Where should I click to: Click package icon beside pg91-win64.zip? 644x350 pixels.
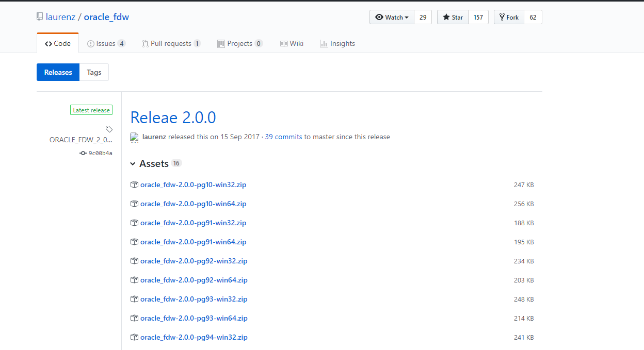coord(134,242)
